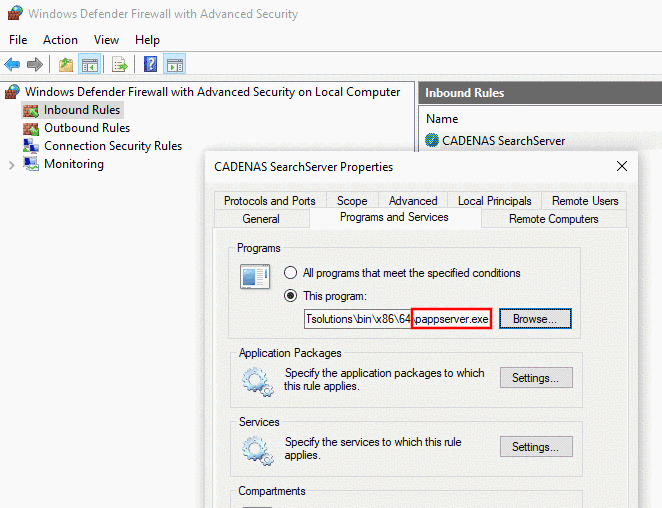Select the 'This program' radio button

(x=291, y=295)
